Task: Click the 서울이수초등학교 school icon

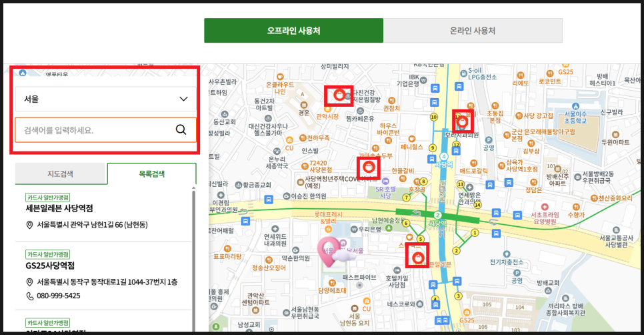Action: click(575, 107)
